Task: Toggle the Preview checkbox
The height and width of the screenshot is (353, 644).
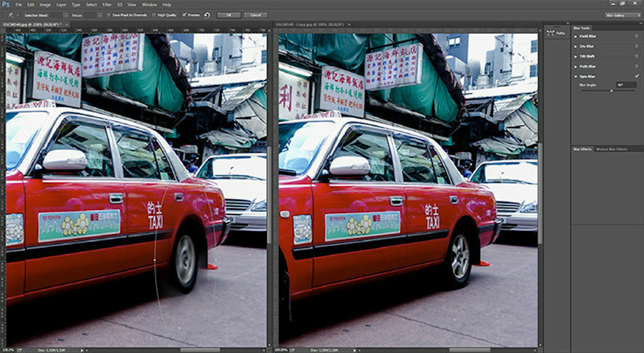Action: click(185, 15)
